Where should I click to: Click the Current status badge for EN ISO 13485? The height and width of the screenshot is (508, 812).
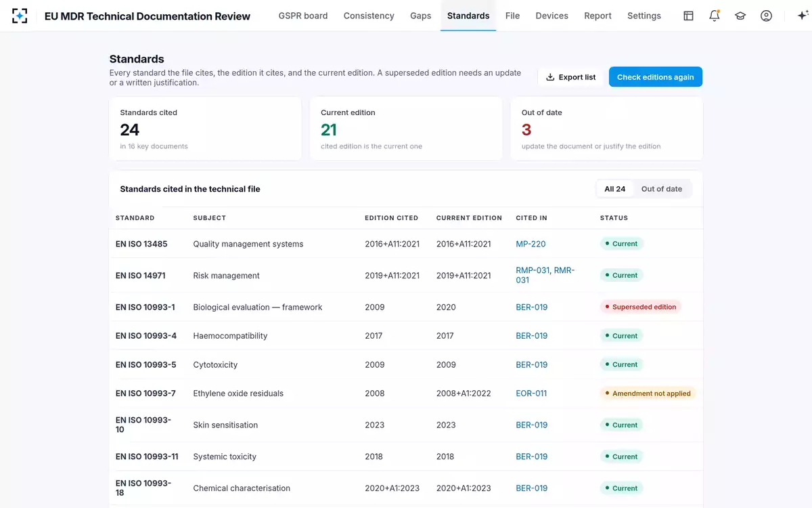click(x=621, y=244)
